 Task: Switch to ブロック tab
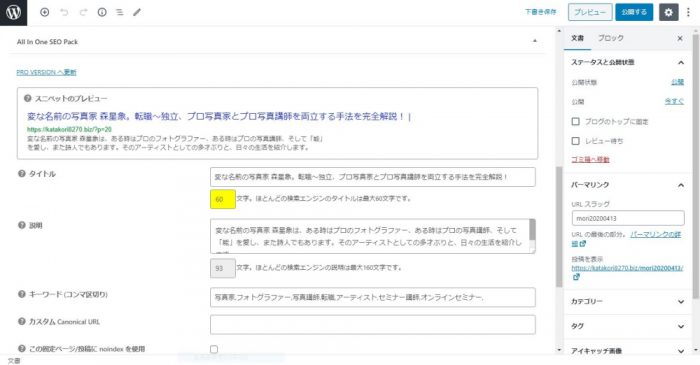[610, 38]
